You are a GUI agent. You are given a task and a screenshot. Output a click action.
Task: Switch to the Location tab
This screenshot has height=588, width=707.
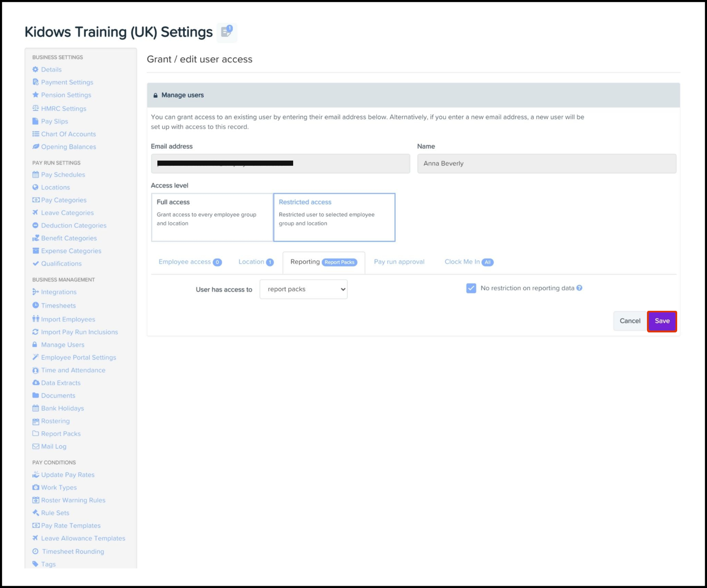256,262
